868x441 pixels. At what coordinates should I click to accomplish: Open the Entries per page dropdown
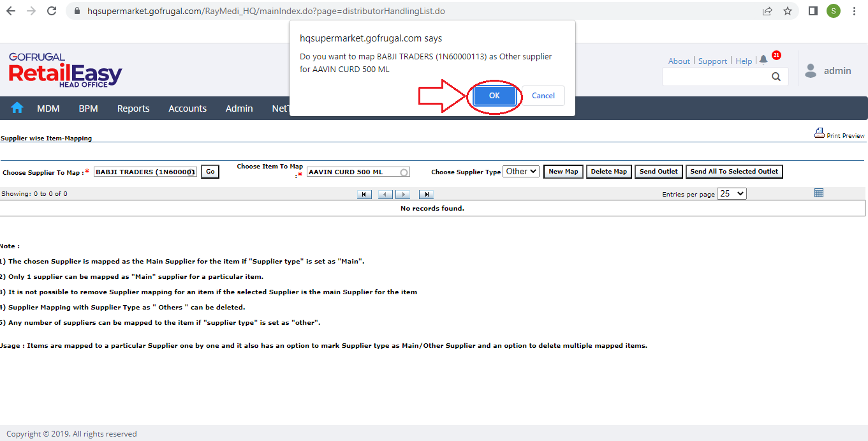pos(732,193)
